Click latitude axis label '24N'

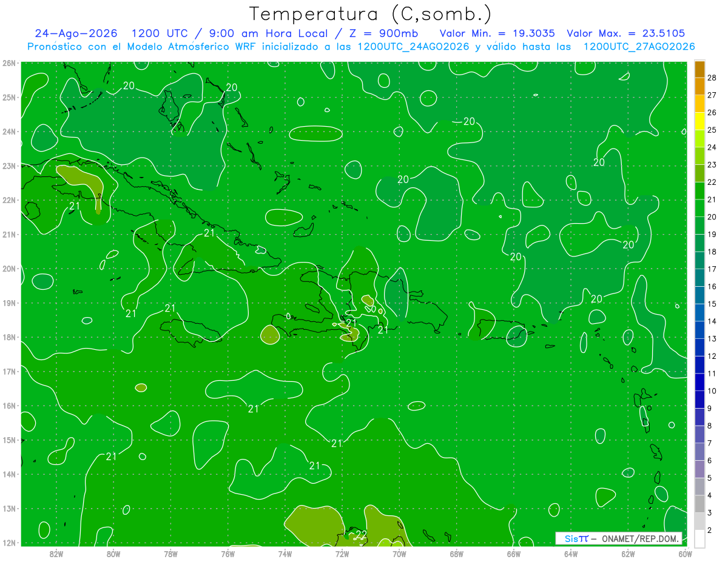coord(8,132)
